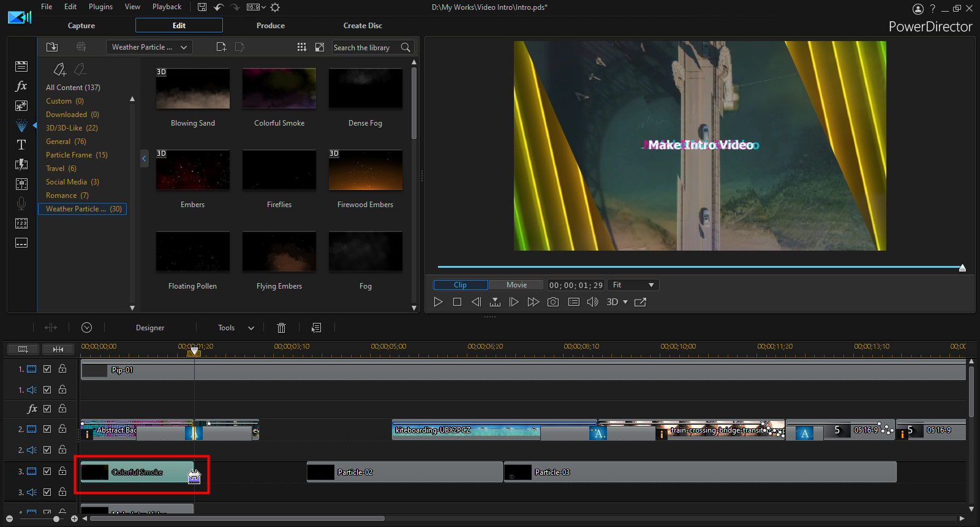Click the search magnifier icon
This screenshot has width=980, height=527.
405,47
